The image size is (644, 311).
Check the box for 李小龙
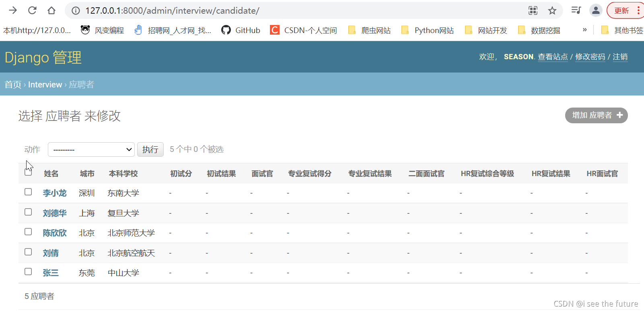pos(28,192)
